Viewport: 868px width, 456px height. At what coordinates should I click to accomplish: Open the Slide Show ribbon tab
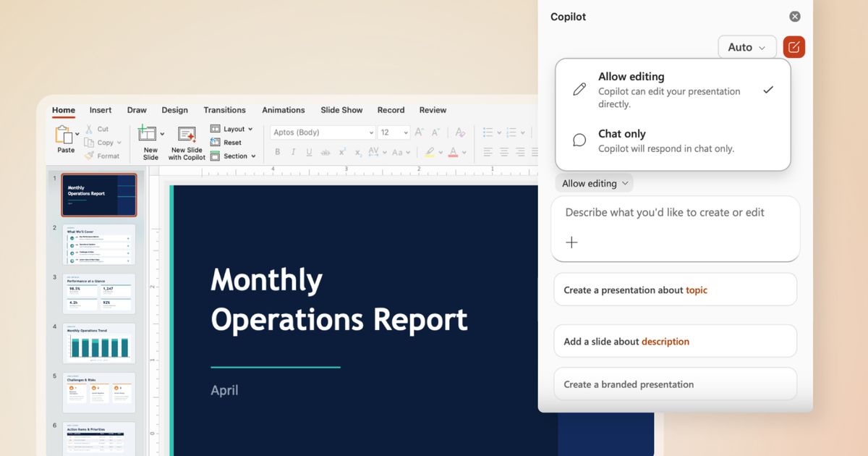tap(341, 109)
